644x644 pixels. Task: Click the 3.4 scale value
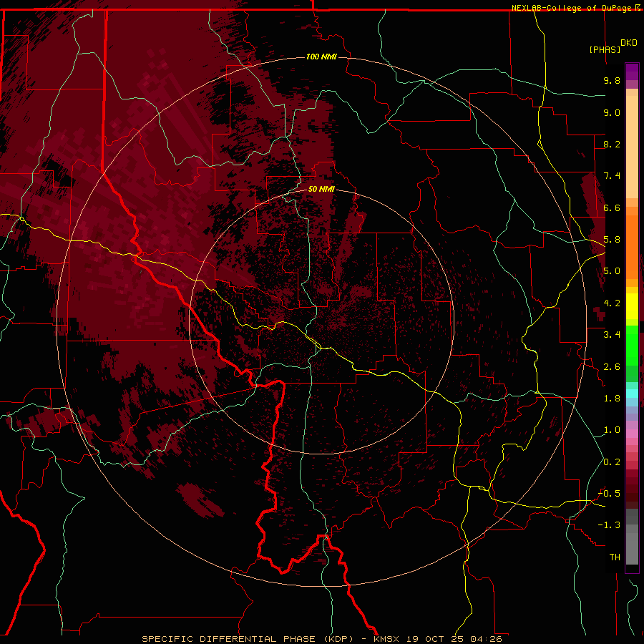pyautogui.click(x=612, y=335)
